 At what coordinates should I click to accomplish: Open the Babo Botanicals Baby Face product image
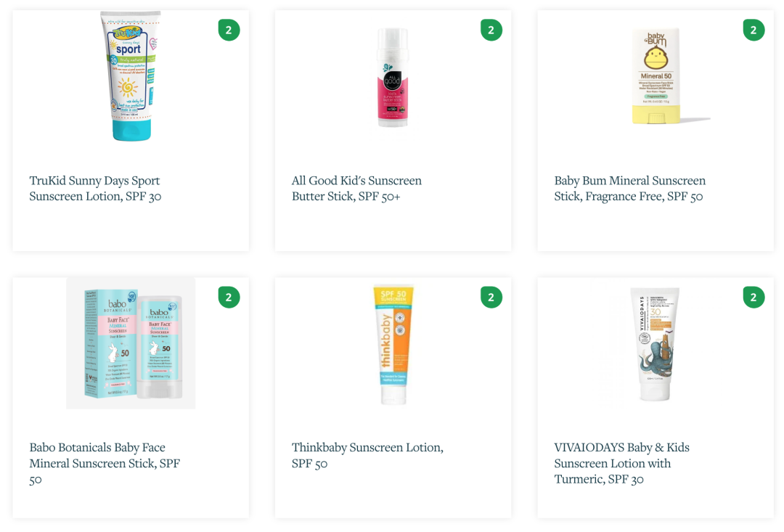pyautogui.click(x=131, y=343)
